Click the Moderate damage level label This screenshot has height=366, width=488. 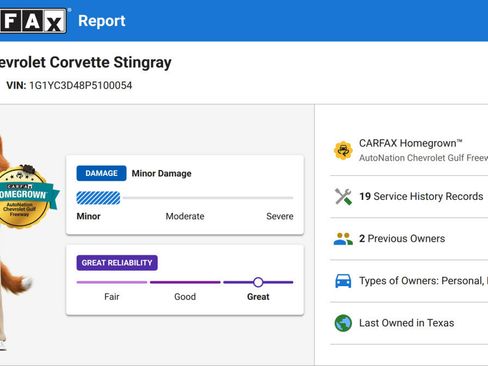pos(185,216)
